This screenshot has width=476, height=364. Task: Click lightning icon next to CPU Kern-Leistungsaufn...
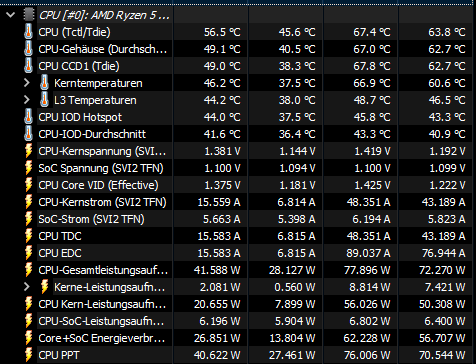click(29, 304)
